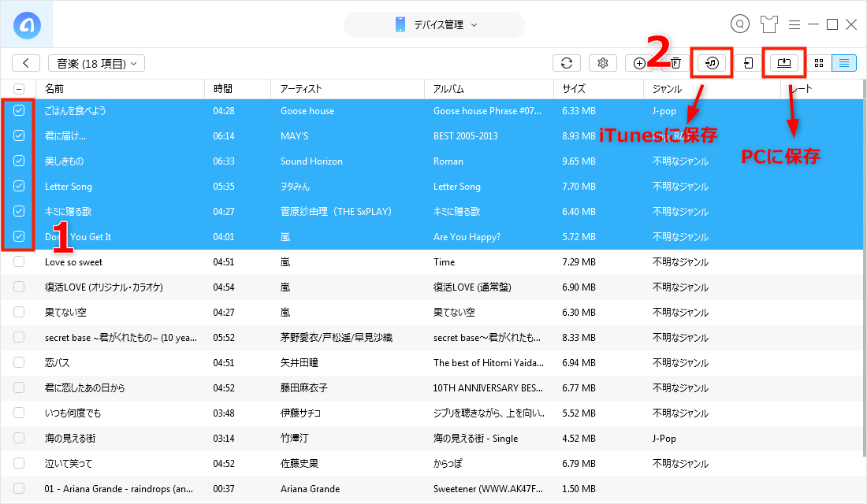Send selected songs to iTunes
Screen dimensions: 867x504
[712, 63]
